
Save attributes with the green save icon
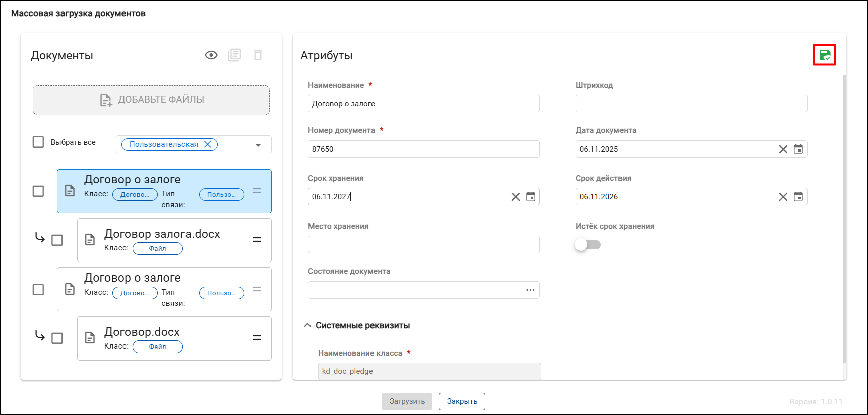click(825, 55)
